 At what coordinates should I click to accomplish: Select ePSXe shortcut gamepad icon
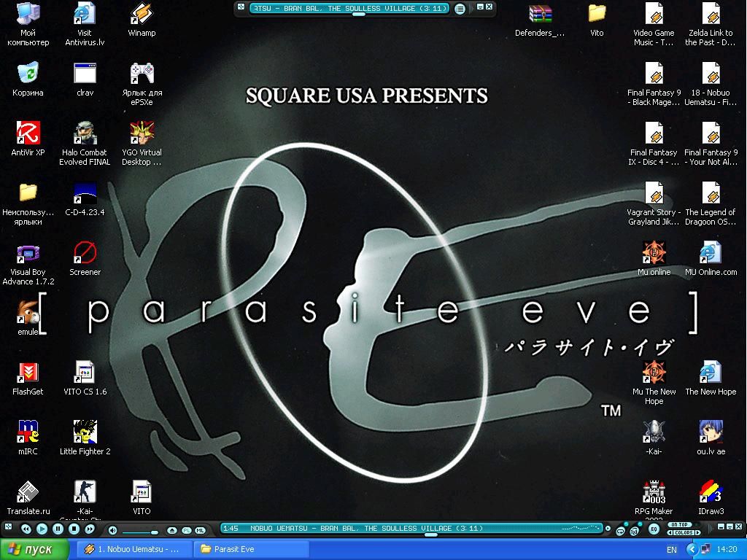click(x=142, y=85)
